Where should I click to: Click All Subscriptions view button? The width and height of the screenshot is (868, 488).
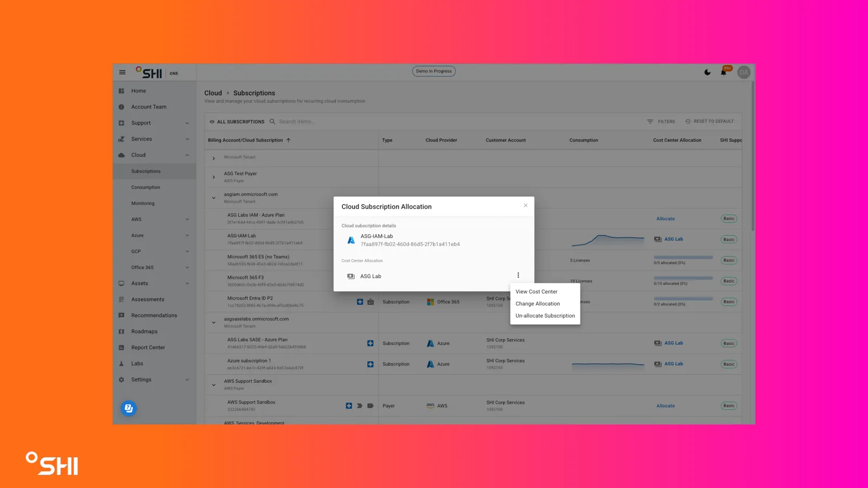coord(237,121)
